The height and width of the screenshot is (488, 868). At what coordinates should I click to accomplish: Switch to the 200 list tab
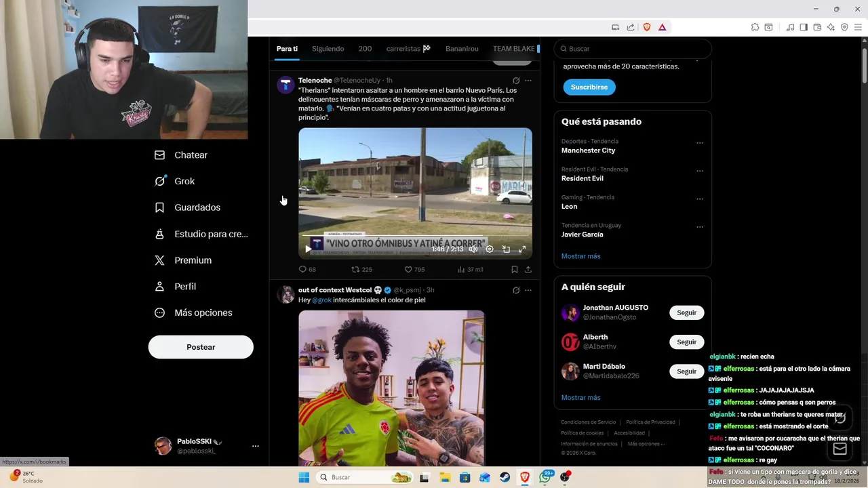(x=365, y=49)
